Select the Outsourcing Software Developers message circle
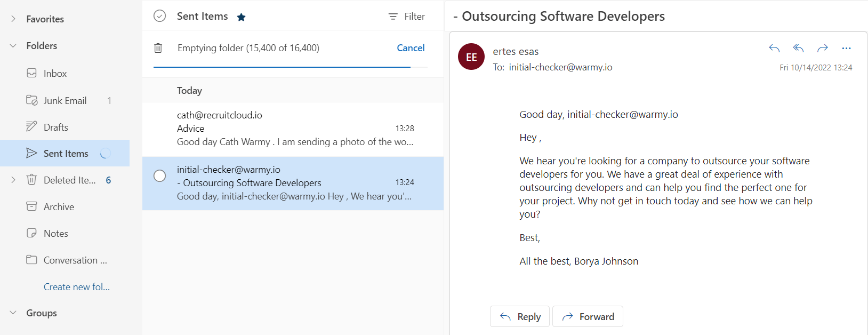 [x=159, y=176]
